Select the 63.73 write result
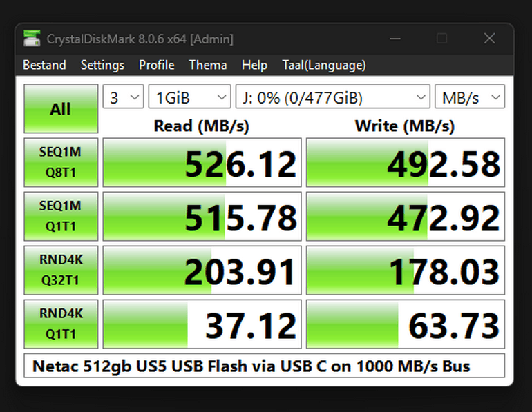The image size is (532, 412). [406, 324]
